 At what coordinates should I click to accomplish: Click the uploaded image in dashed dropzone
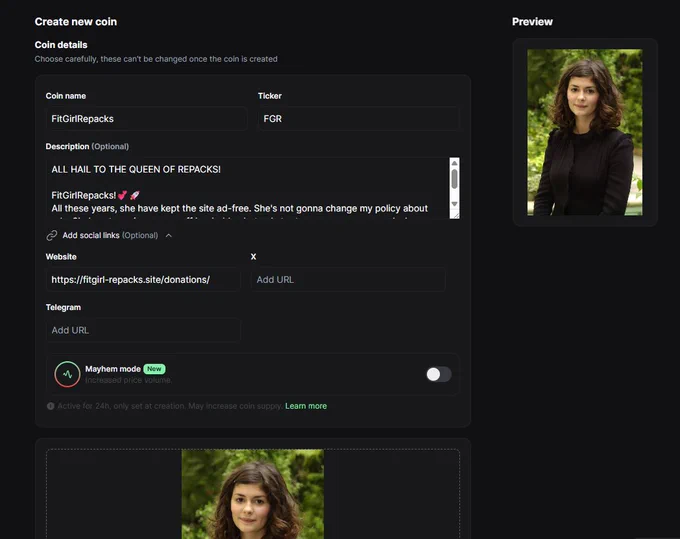252,494
